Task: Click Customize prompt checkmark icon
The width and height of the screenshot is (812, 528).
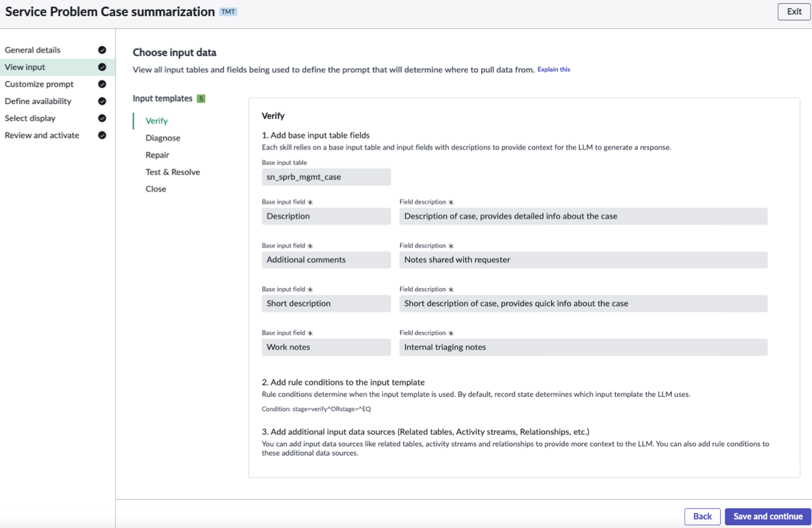Action: point(102,85)
